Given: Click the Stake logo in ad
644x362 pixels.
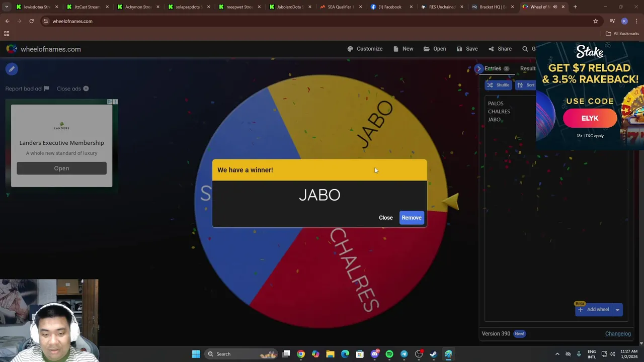Looking at the screenshot, I should 590,52.
